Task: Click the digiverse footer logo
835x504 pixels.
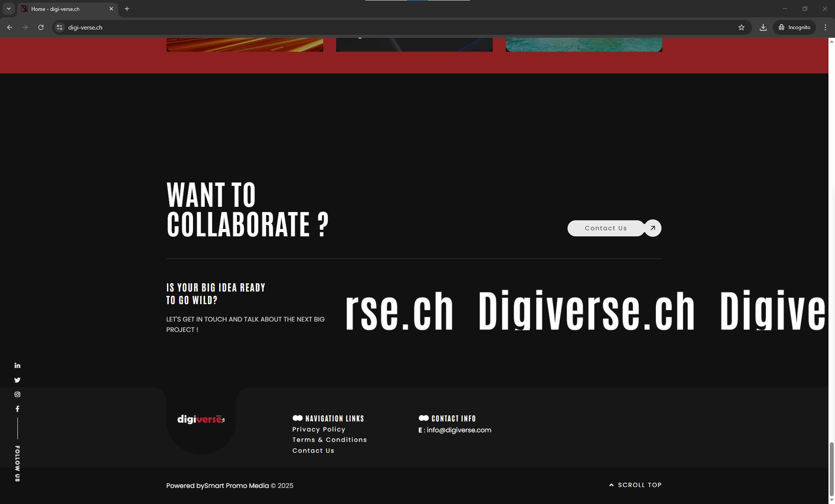Action: pyautogui.click(x=201, y=419)
